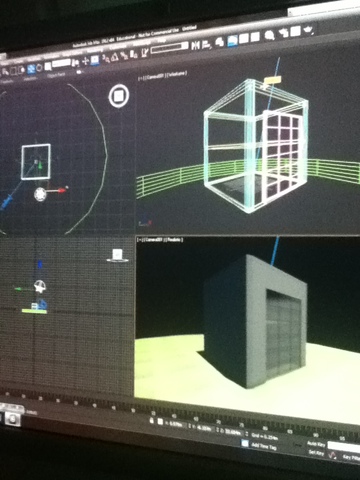
Task: Toggle the Angle Snap icon
Action: [115, 57]
